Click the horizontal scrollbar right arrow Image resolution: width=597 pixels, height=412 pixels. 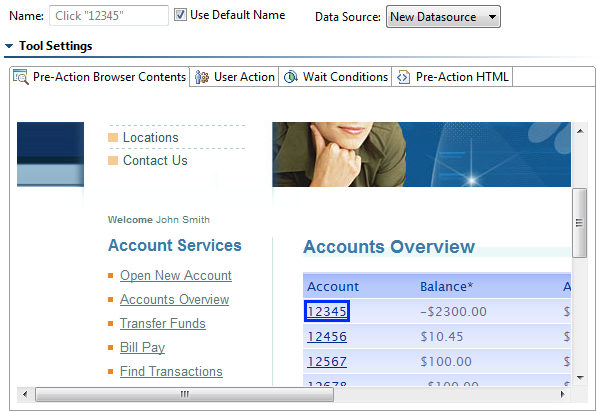(x=563, y=394)
